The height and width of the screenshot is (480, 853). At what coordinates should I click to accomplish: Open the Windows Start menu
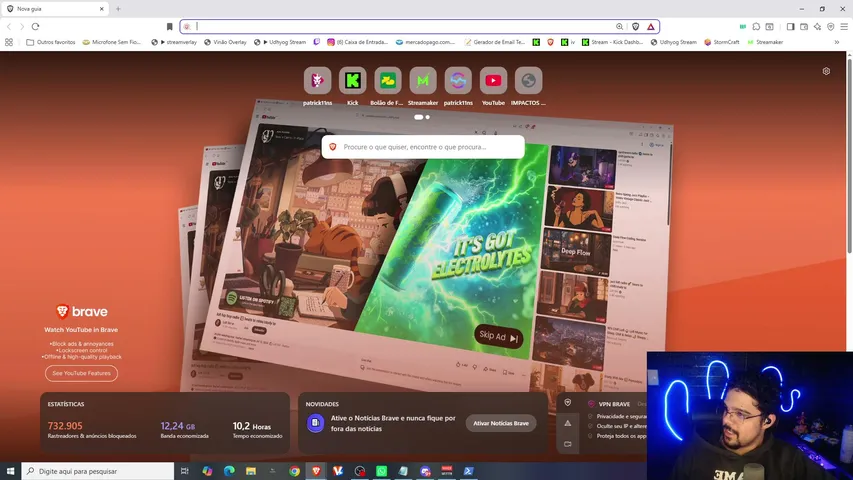tap(10, 471)
